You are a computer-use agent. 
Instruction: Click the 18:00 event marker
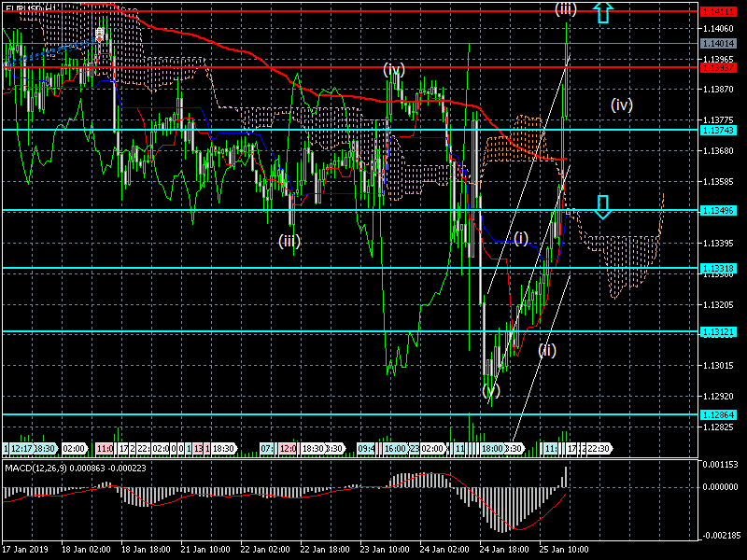tap(492, 449)
